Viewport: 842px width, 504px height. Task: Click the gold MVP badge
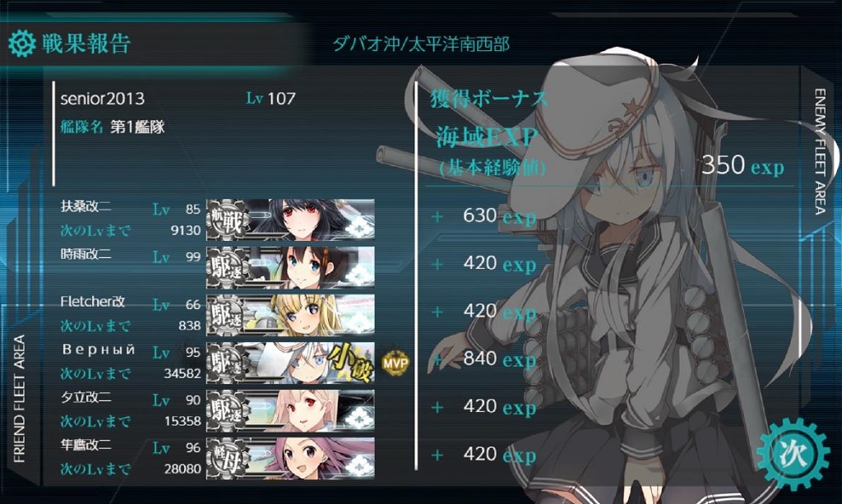coord(396,363)
